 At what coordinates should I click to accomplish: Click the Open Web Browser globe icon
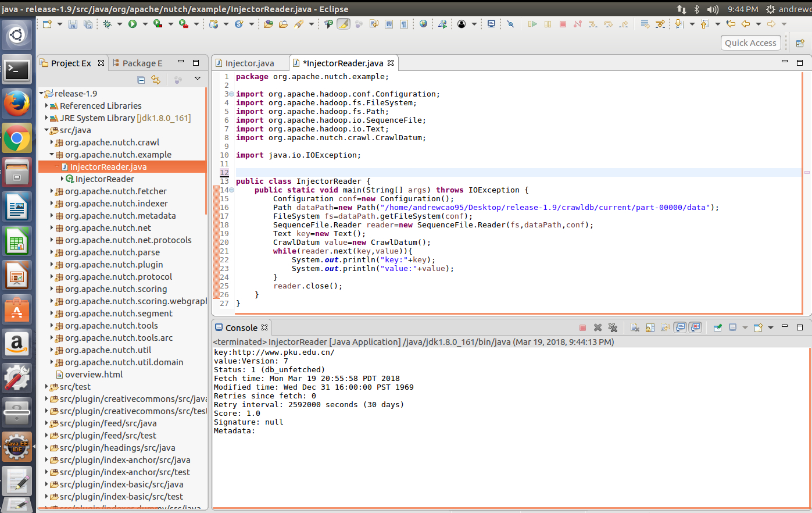point(423,24)
